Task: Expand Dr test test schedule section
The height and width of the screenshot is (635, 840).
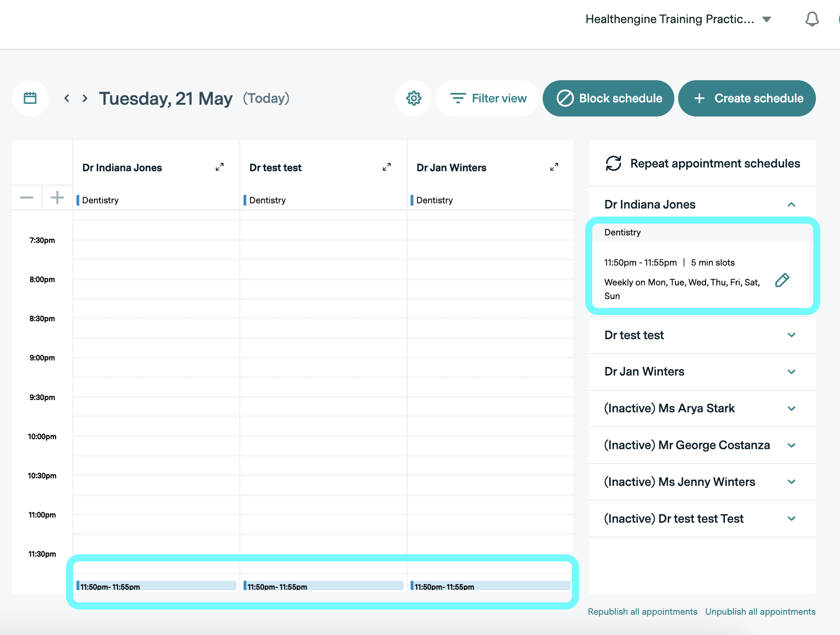Action: tap(791, 335)
